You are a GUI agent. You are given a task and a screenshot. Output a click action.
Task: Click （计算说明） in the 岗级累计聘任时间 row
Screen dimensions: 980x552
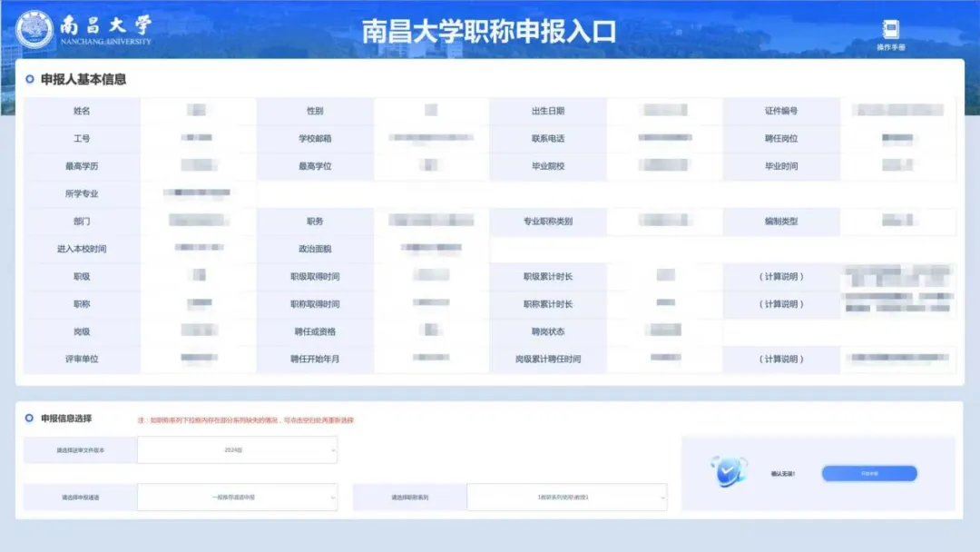(781, 359)
